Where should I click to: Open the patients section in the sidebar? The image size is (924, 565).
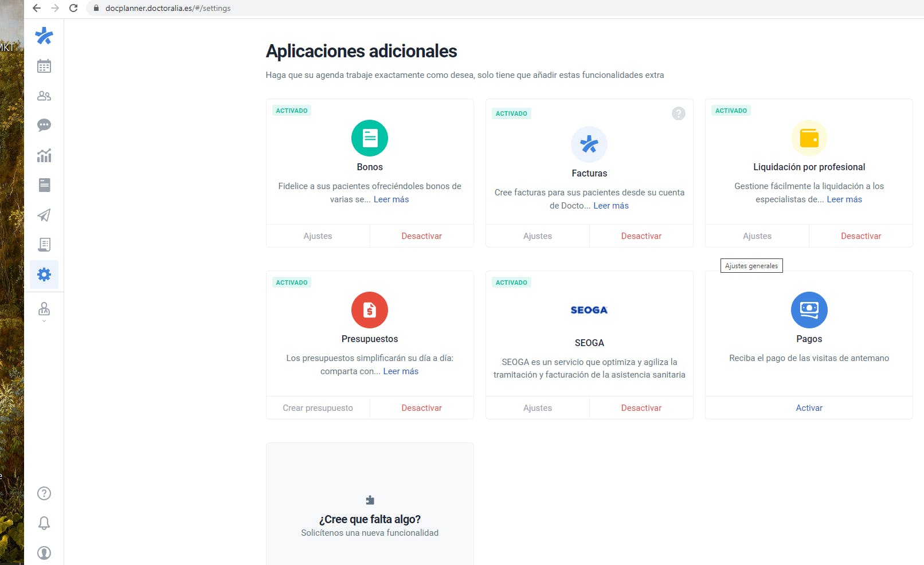(44, 96)
